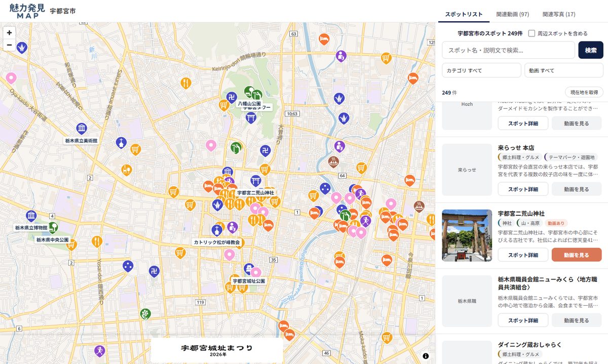Click the pink marker on Oya-kaido road
This screenshot has width=608, height=364.
tap(11, 78)
